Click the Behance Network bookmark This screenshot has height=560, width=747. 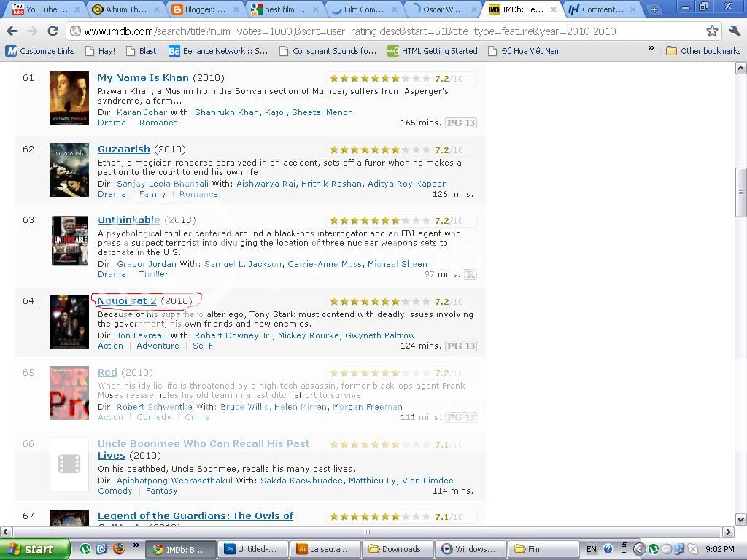point(217,51)
